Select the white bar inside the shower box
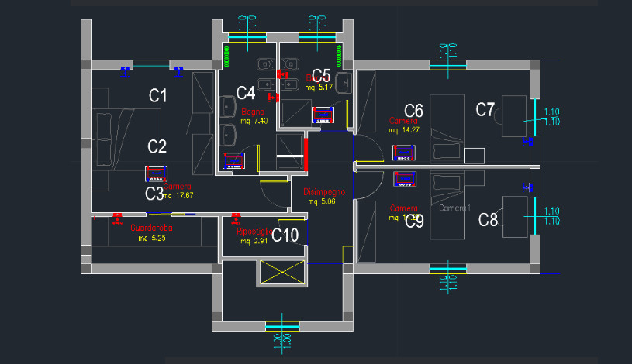 [x=288, y=157]
